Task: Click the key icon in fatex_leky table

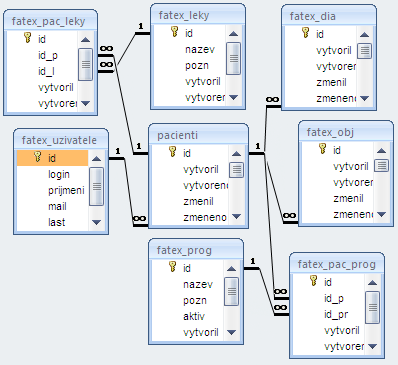Action: [174, 31]
